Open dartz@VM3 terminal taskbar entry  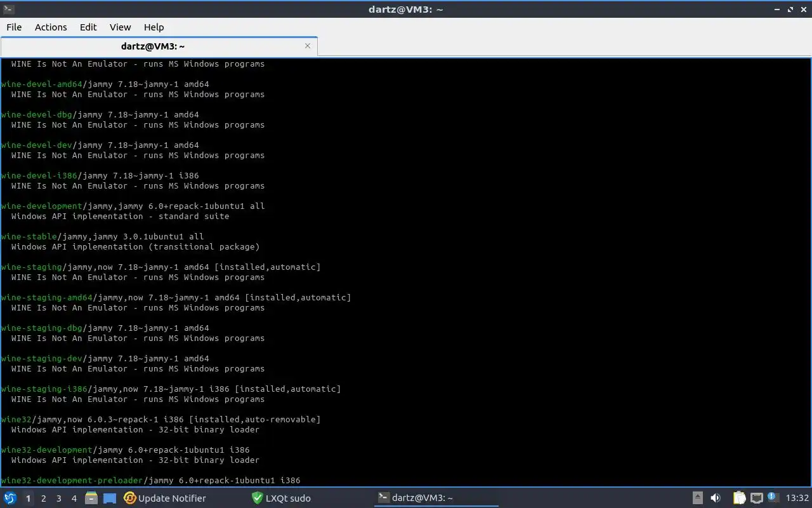[436, 498]
